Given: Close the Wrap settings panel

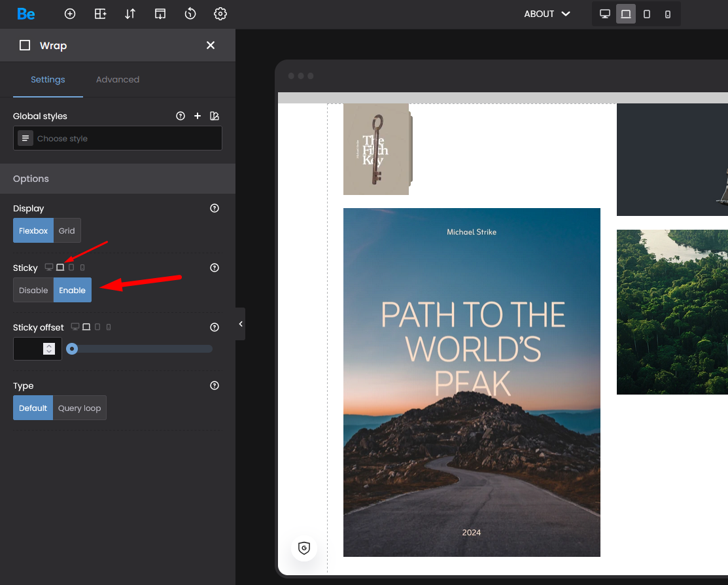Looking at the screenshot, I should pos(211,45).
